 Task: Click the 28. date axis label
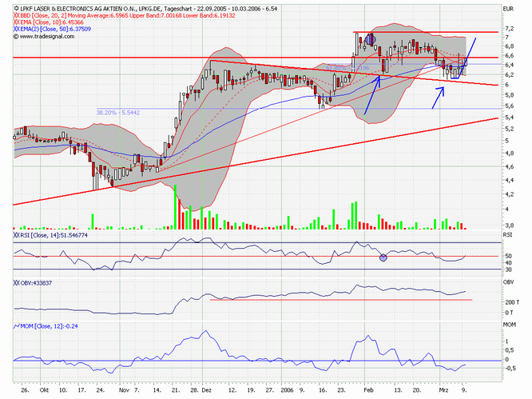tap(193, 390)
